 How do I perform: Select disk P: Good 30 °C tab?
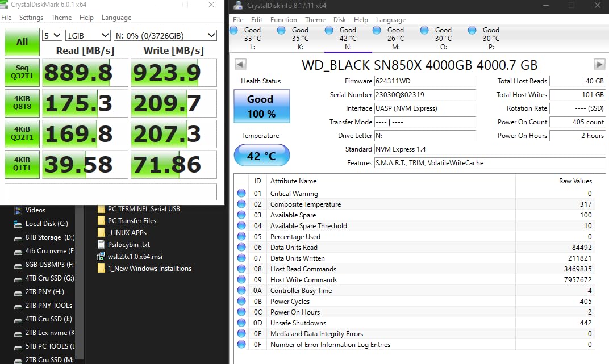click(x=491, y=39)
